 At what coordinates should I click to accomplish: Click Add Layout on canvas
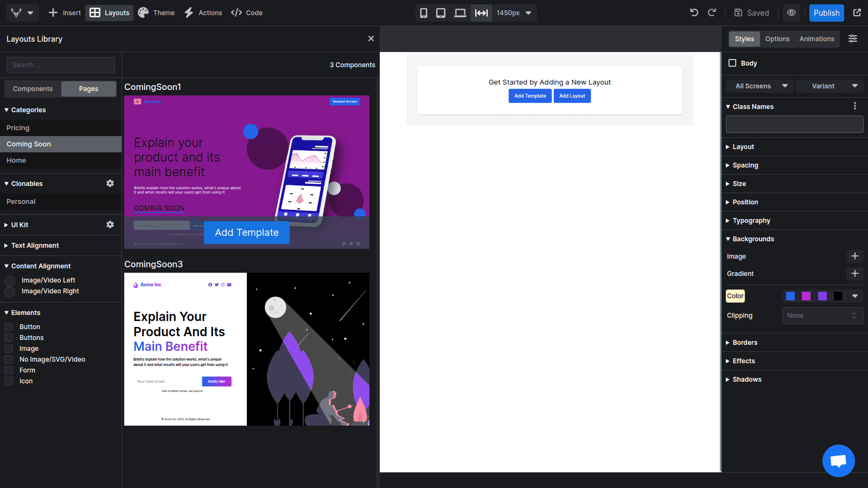click(572, 96)
